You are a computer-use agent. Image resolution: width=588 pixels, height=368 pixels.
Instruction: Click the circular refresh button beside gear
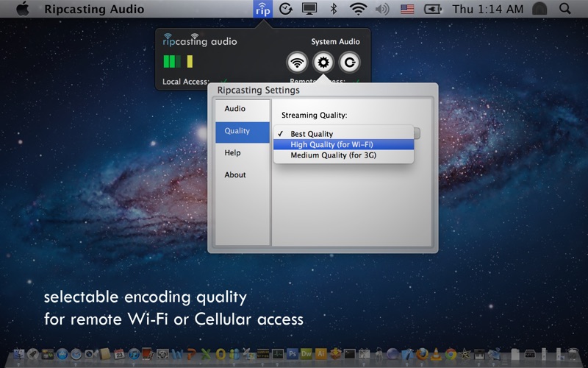[x=350, y=62]
